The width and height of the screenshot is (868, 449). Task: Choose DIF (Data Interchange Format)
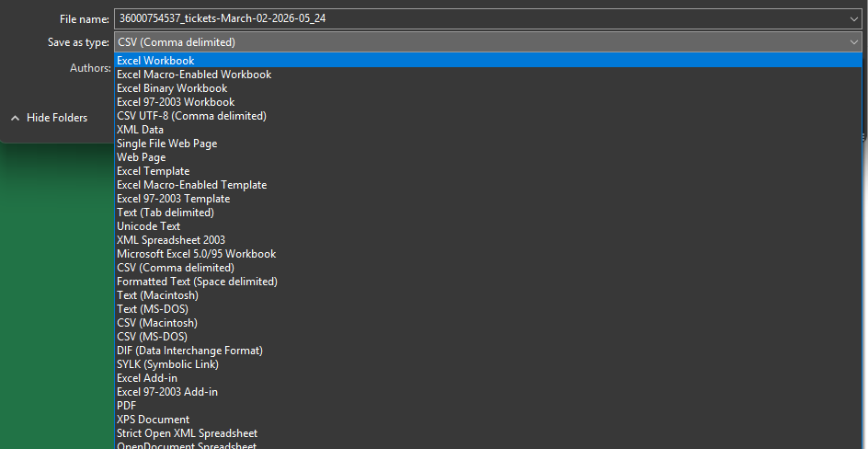coord(487,351)
